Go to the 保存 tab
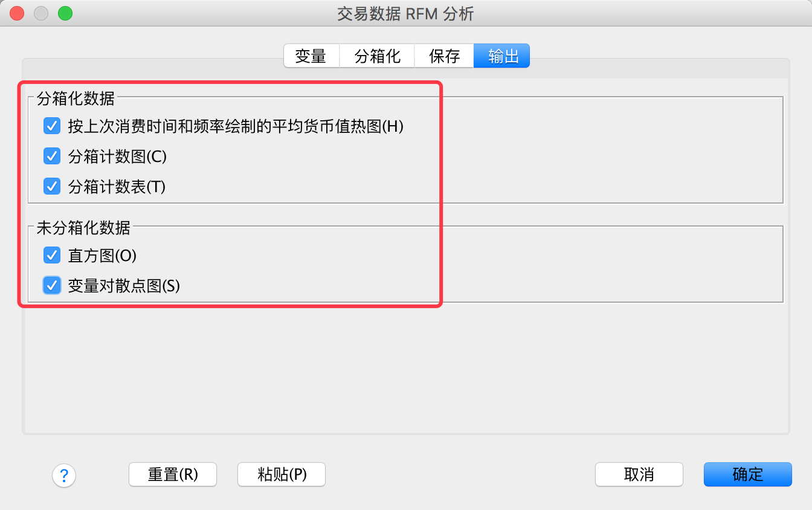Viewport: 812px width, 510px height. pos(444,56)
